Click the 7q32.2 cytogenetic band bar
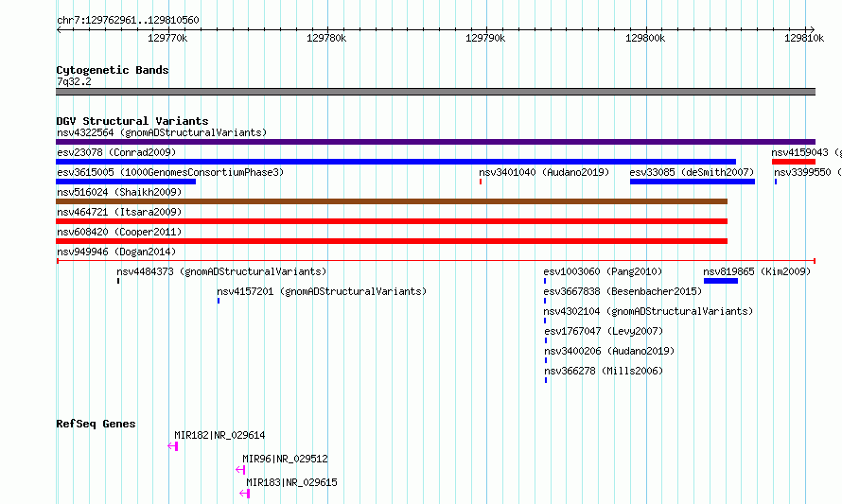 (435, 92)
